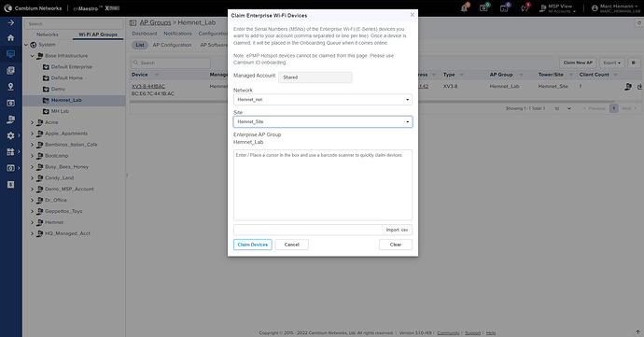Viewport: 644px width, 337px height.
Task: Open the map location pin sidebar icon
Action: [10, 87]
